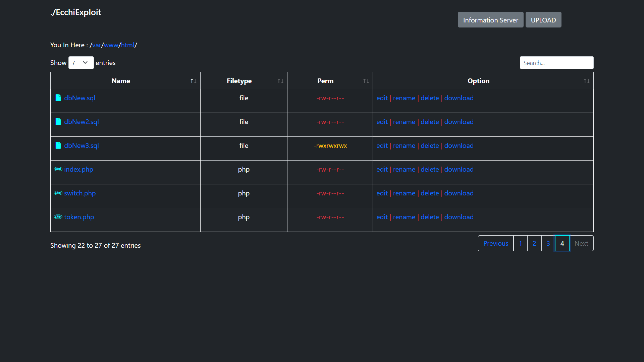This screenshot has width=644, height=362.
Task: Focus the Search input field
Action: [x=556, y=63]
